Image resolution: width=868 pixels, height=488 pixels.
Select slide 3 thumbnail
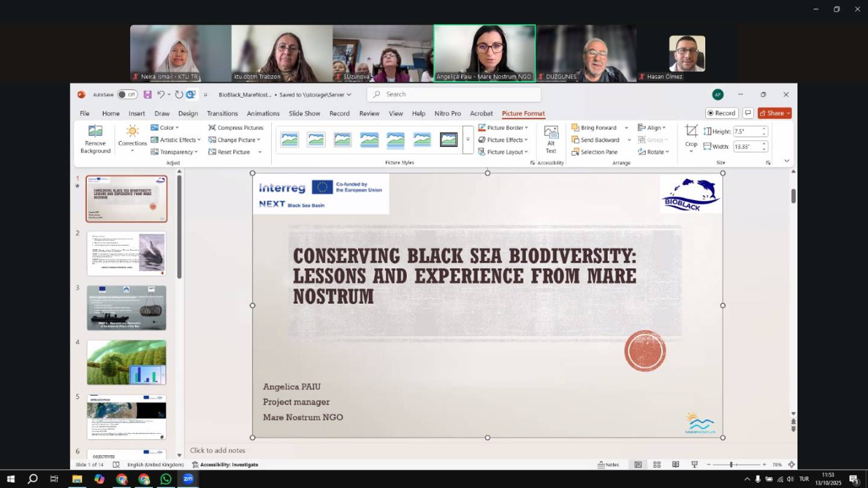coord(127,308)
